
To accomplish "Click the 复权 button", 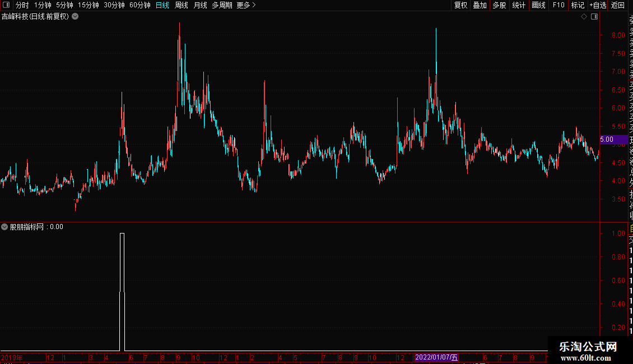I will [460, 5].
